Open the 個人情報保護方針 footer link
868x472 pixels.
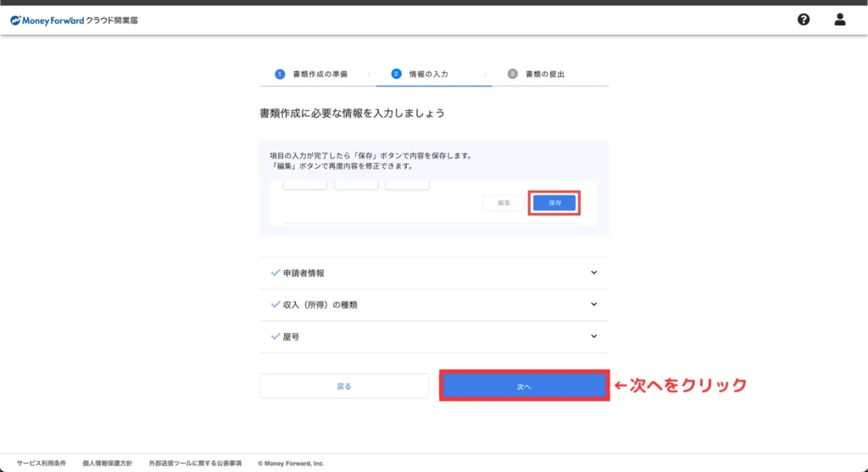(x=107, y=464)
